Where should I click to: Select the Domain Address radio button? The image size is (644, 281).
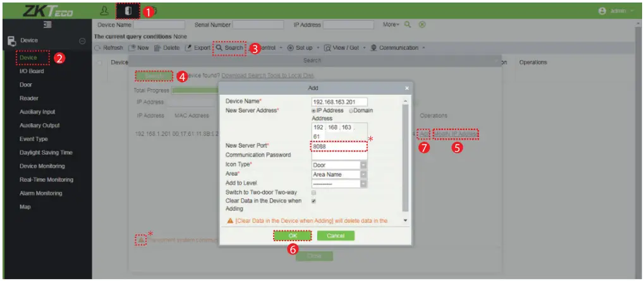click(351, 111)
